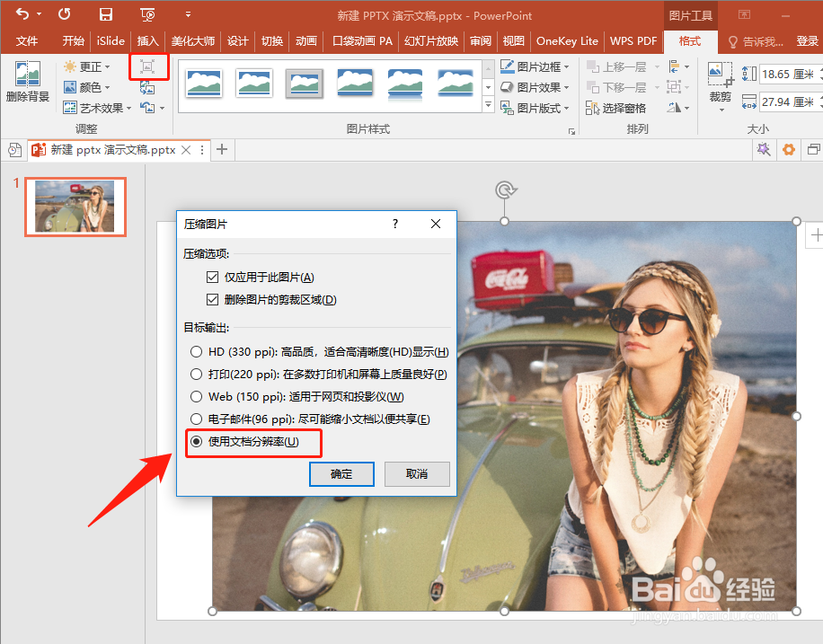Click the 告诉我 tell me search box

(x=757, y=41)
